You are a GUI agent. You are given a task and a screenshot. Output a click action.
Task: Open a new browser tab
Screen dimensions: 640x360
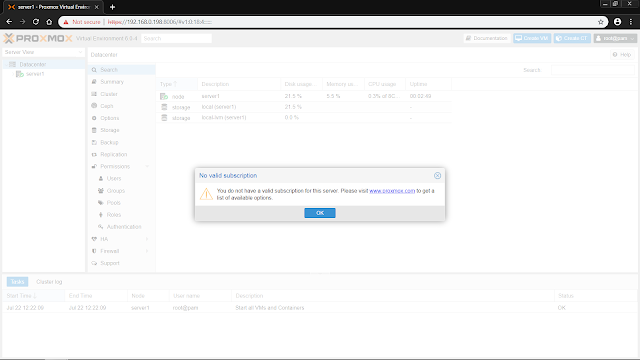pos(112,7)
